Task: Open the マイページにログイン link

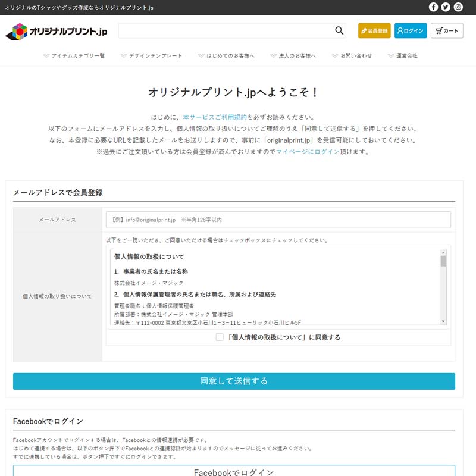Action: tap(308, 152)
